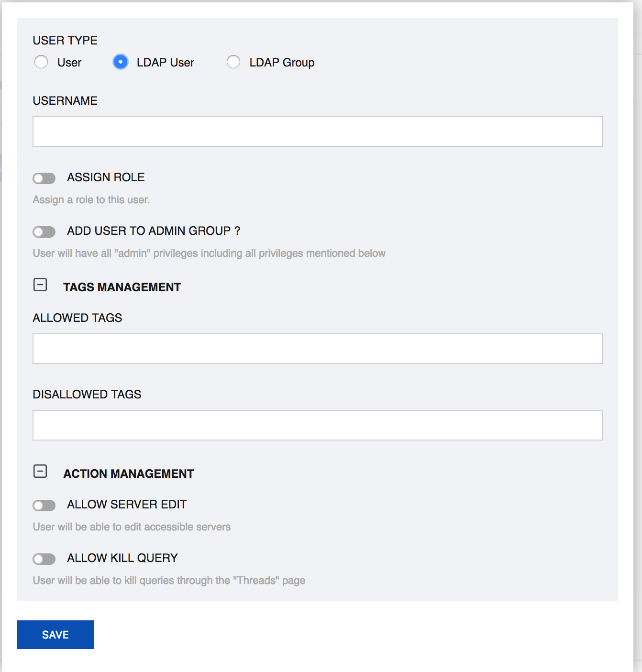Click the "ASSIGN ROLE" label text
The image size is (642, 672).
click(x=106, y=177)
